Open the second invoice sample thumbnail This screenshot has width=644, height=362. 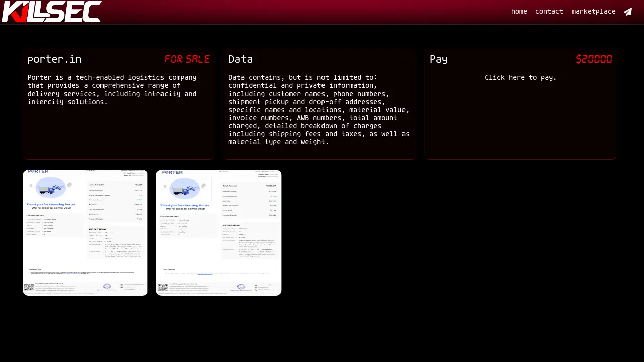pos(218,233)
